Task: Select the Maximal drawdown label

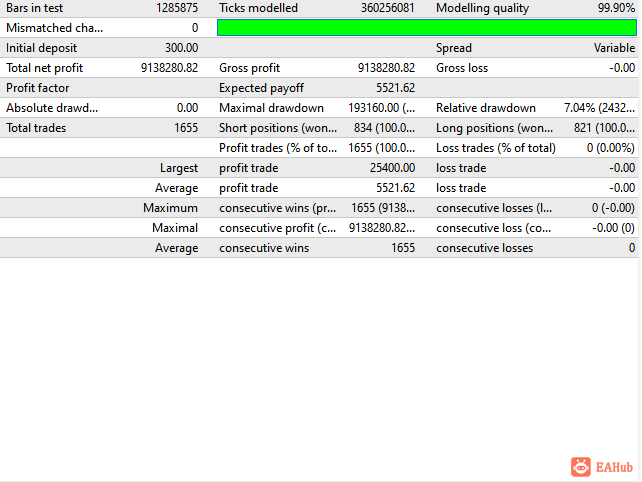Action: (271, 108)
